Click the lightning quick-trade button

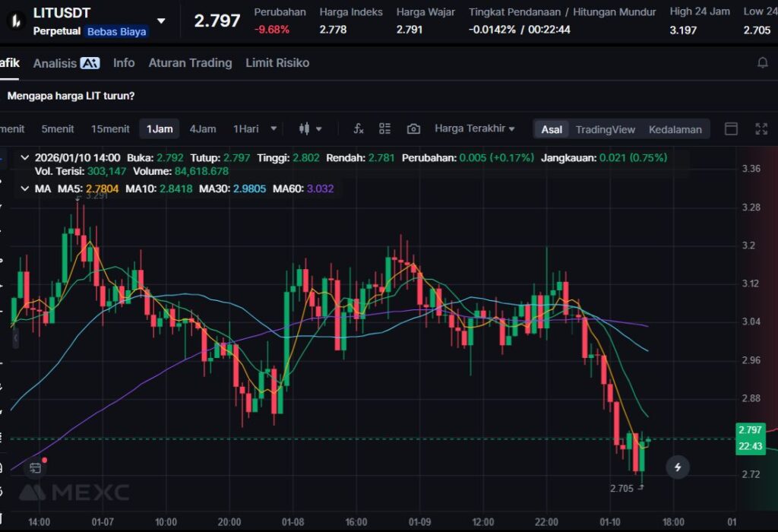coord(678,467)
